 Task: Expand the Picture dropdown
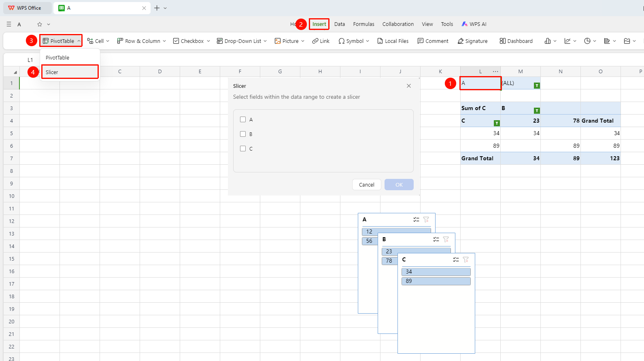tap(303, 41)
